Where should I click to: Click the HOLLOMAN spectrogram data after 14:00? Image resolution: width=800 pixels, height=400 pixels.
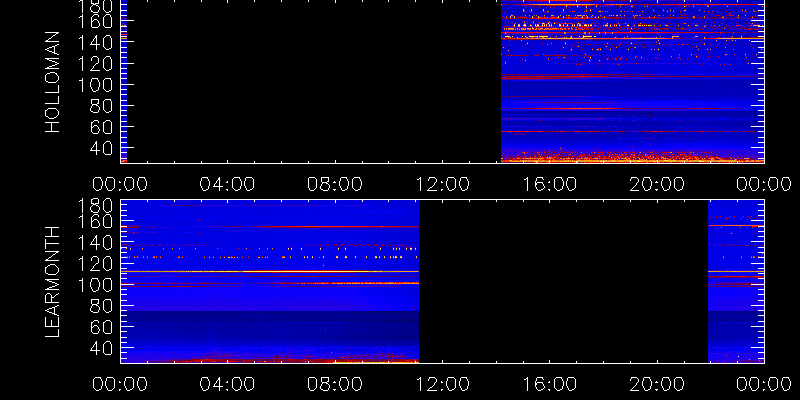pos(633,82)
